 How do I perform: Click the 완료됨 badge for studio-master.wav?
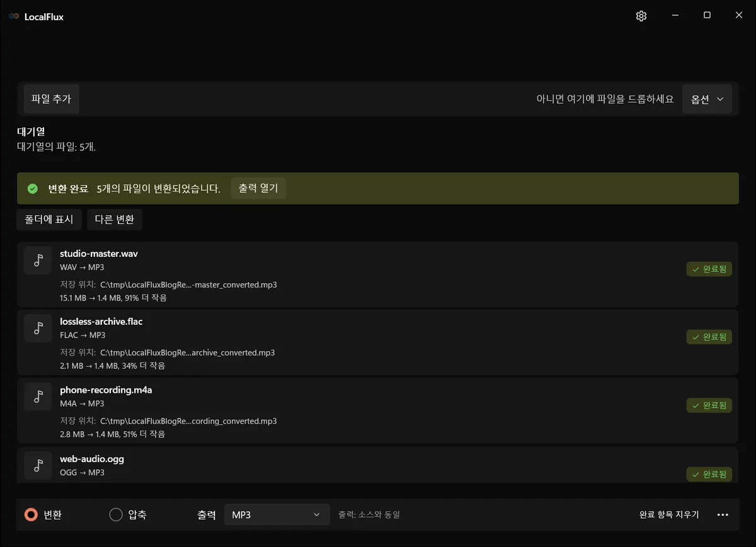coord(709,269)
